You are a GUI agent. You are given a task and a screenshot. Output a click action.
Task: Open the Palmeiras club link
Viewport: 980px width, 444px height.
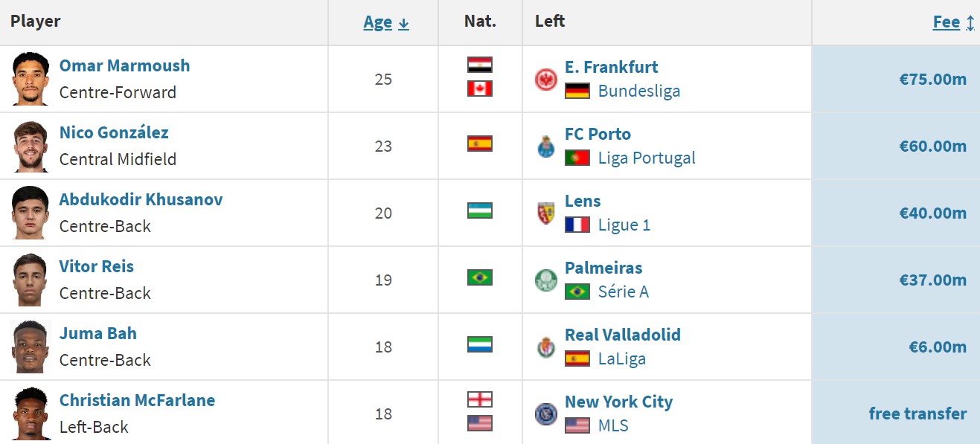point(603,268)
